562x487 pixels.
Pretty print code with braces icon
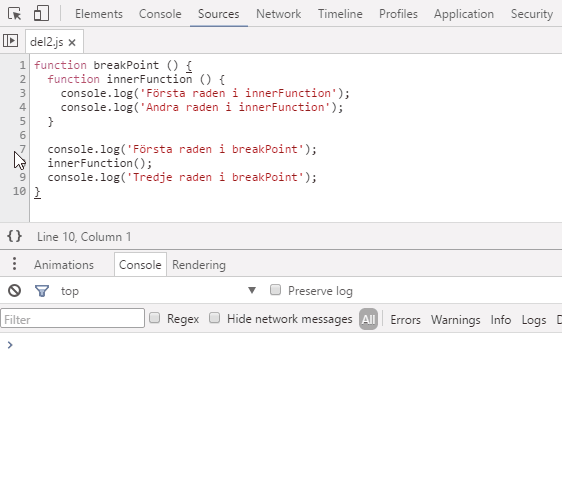[14, 236]
